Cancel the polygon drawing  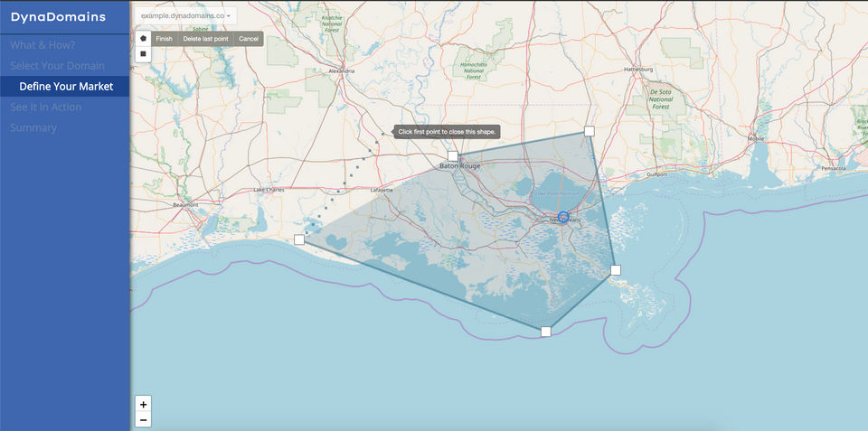point(249,39)
